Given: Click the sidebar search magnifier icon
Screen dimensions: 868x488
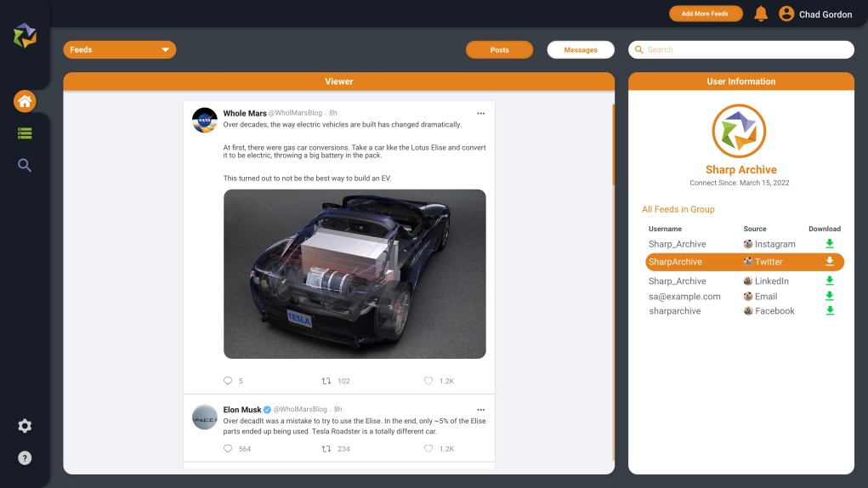Looking at the screenshot, I should pyautogui.click(x=25, y=165).
